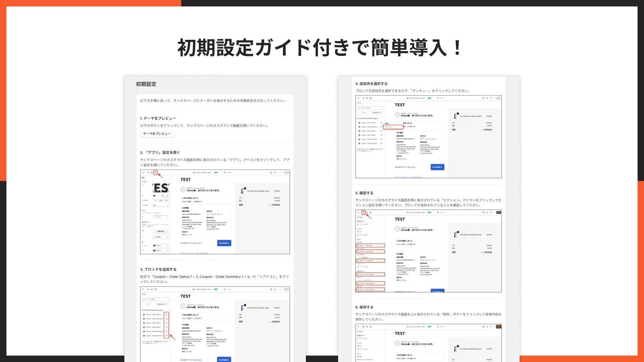Screen dimensions: 644x362
Task: Add Coupon - Order Summary 1 block in step 3
Action: point(167,336)
